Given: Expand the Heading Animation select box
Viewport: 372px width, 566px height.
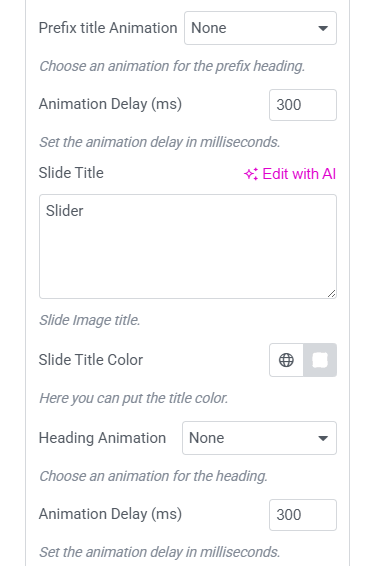Looking at the screenshot, I should pyautogui.click(x=259, y=438).
